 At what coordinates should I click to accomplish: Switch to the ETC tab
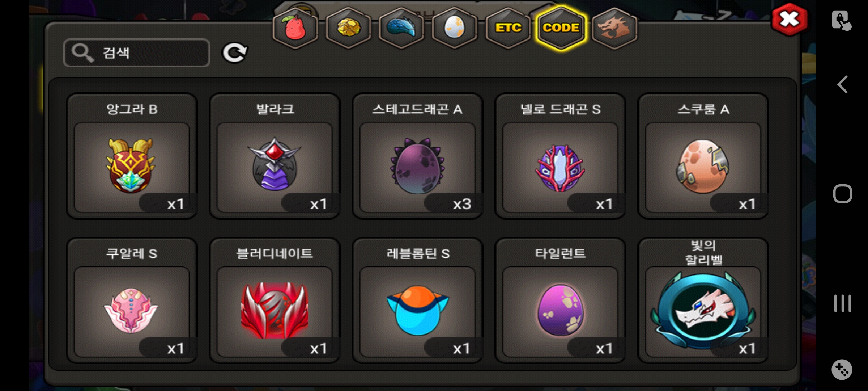(x=508, y=28)
